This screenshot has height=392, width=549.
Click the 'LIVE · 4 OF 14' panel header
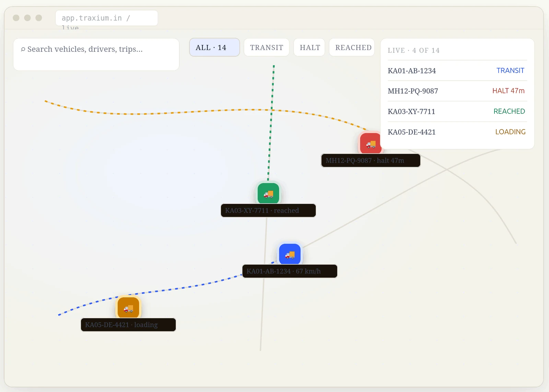[x=413, y=50]
